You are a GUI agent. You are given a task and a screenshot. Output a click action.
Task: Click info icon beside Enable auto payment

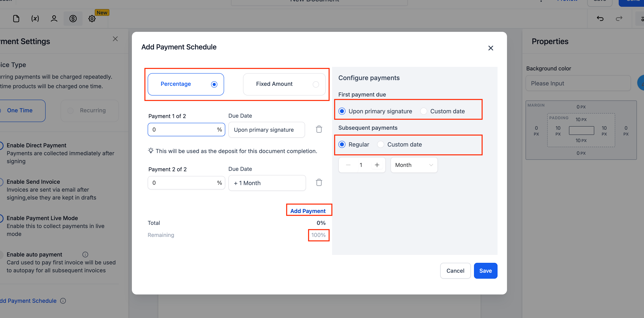point(85,254)
